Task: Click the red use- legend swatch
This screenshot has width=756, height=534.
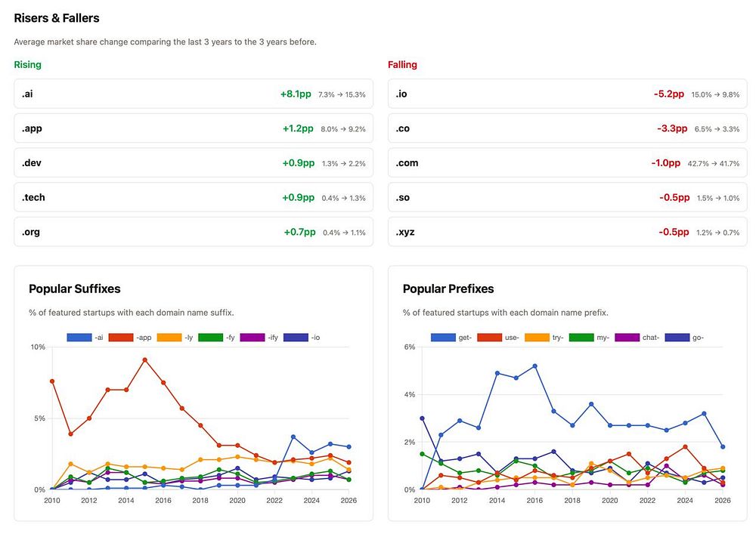Action: [489, 337]
